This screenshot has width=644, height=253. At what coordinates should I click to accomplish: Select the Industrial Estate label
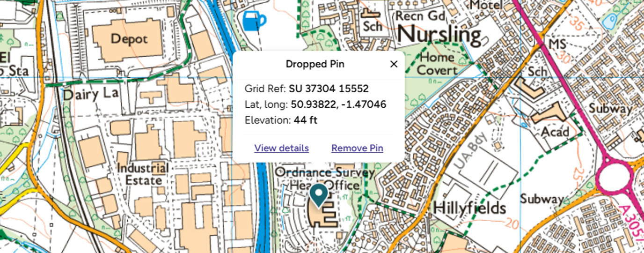pos(143,174)
